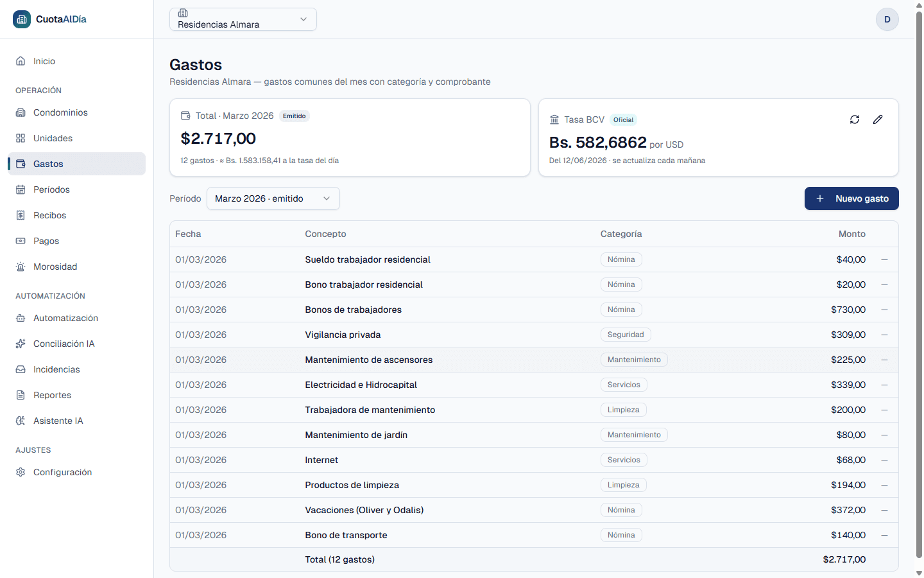The height and width of the screenshot is (578, 924).
Task: Click the Seguridad category tag
Action: pos(626,335)
